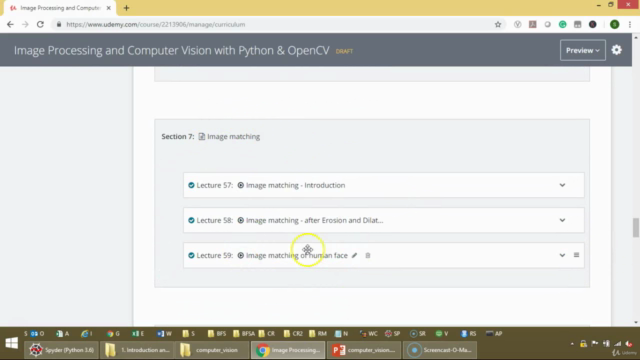Bookmark this page with the star icon
Image resolution: width=640 pixels, height=360 pixels.
(498, 24)
